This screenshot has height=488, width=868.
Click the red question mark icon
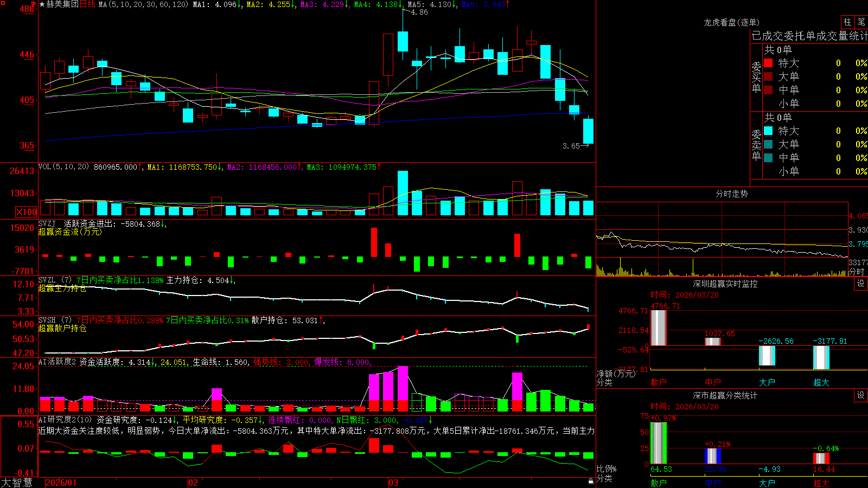34,4
